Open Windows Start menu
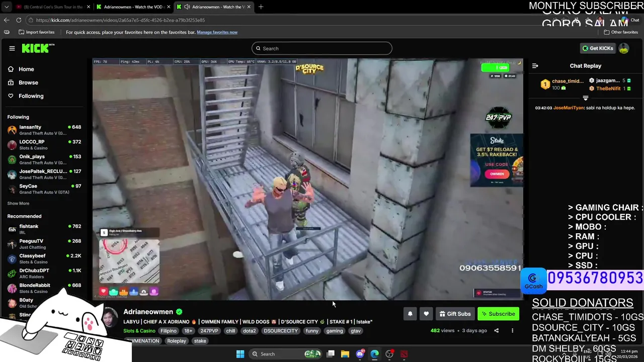644x362 pixels. pyautogui.click(x=240, y=354)
